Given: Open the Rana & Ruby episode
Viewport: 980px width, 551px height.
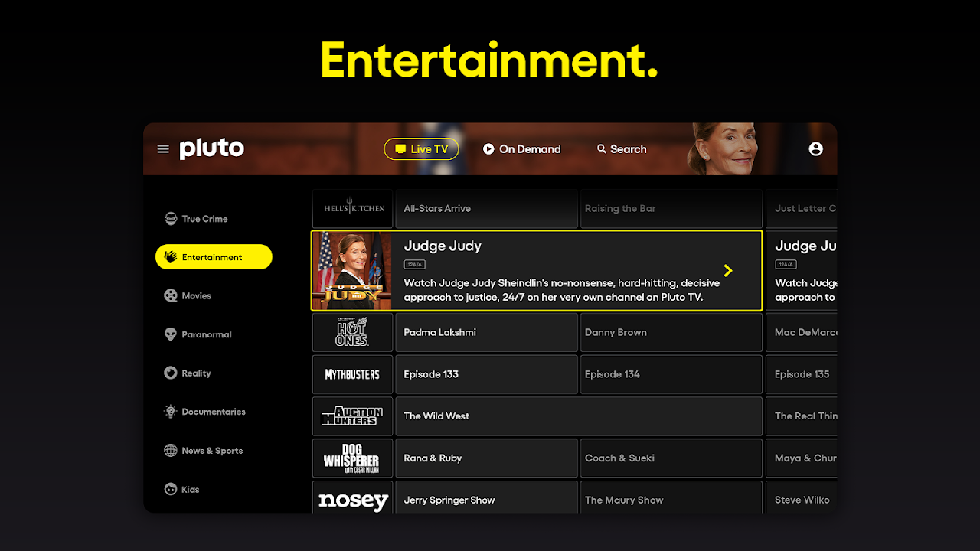Looking at the screenshot, I should tap(486, 458).
